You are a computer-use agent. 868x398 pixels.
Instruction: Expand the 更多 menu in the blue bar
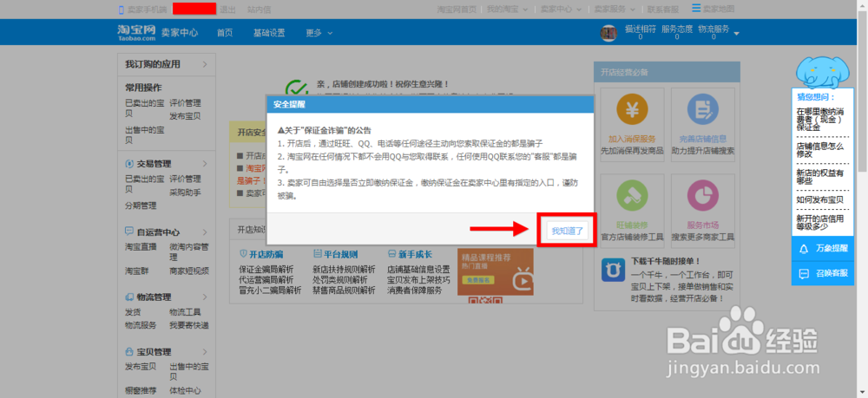(x=319, y=33)
